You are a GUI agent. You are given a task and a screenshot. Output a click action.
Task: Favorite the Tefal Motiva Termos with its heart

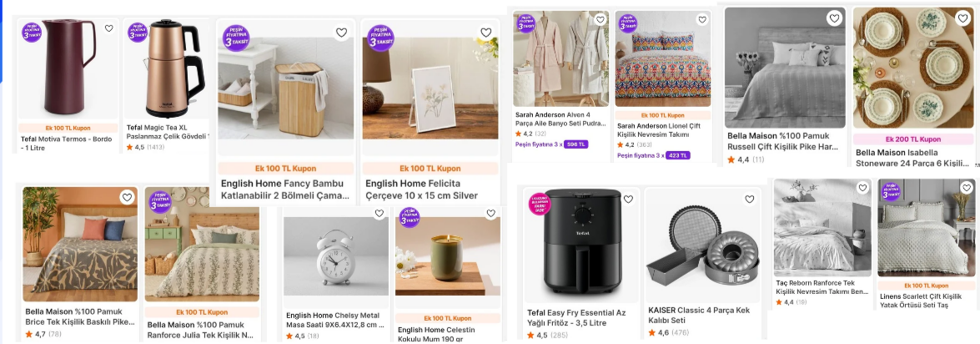point(108,28)
